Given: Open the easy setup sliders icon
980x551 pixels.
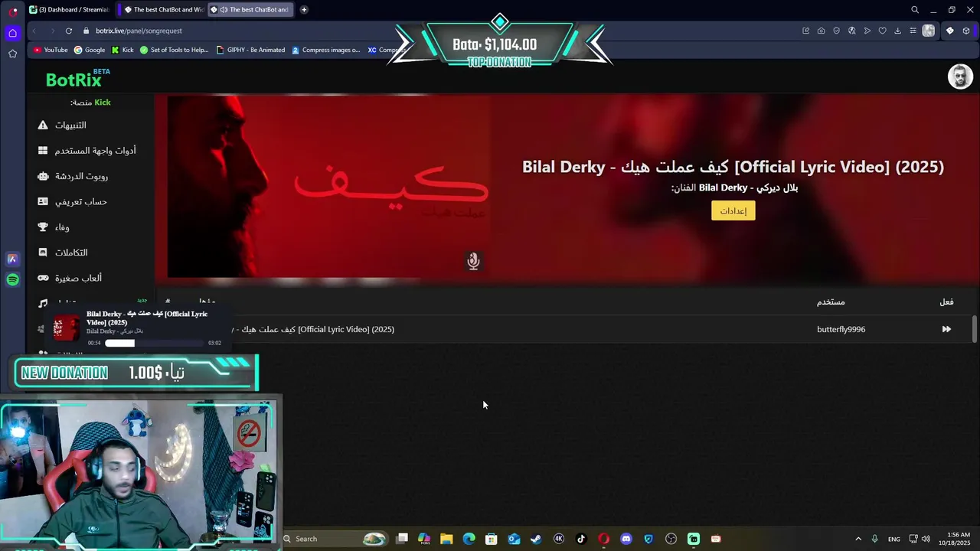Looking at the screenshot, I should pyautogui.click(x=913, y=31).
